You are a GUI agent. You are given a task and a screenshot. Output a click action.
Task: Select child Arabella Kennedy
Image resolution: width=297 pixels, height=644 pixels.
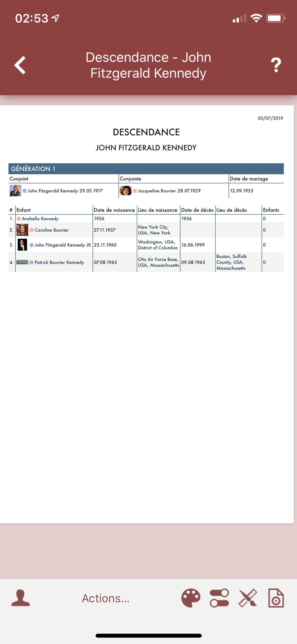coord(40,219)
